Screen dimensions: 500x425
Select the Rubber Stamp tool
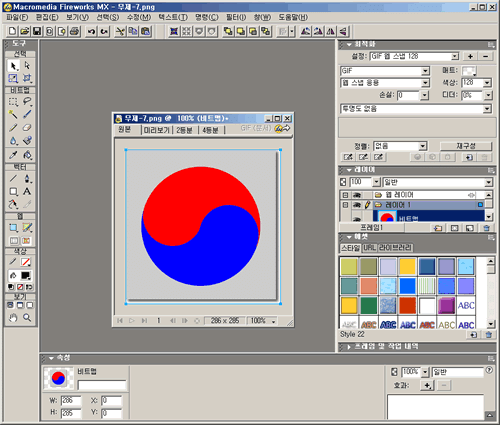pos(27,141)
